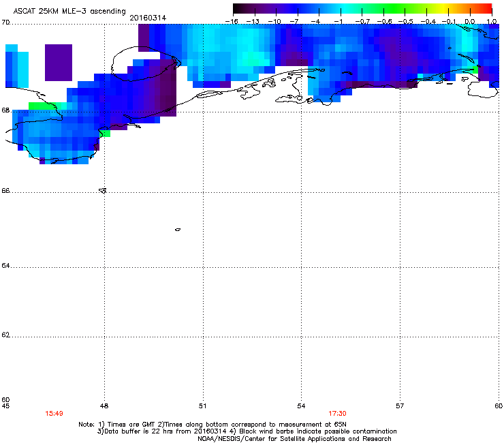Screen dimensions: 504x443
Task: Click the latitude label 68
Action: coord(5,110)
